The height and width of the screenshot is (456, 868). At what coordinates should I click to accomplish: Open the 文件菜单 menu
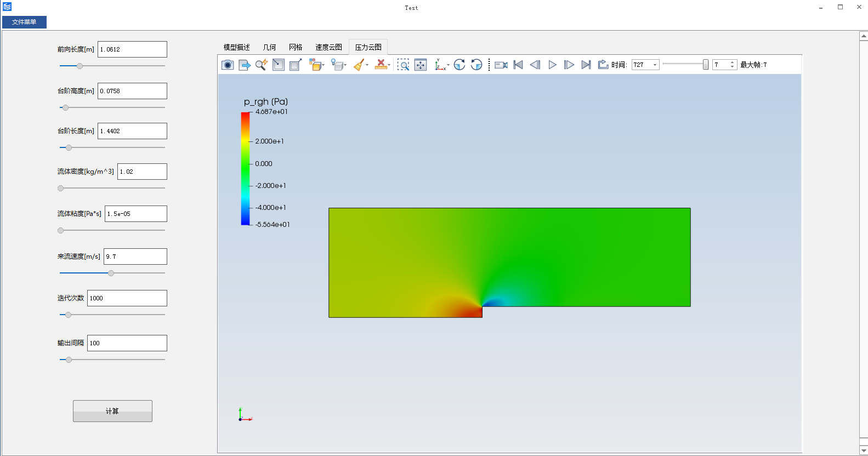tap(24, 22)
